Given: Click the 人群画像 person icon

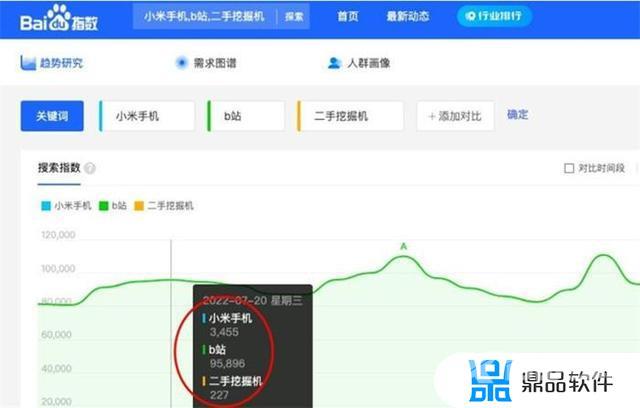Looking at the screenshot, I should tap(334, 63).
